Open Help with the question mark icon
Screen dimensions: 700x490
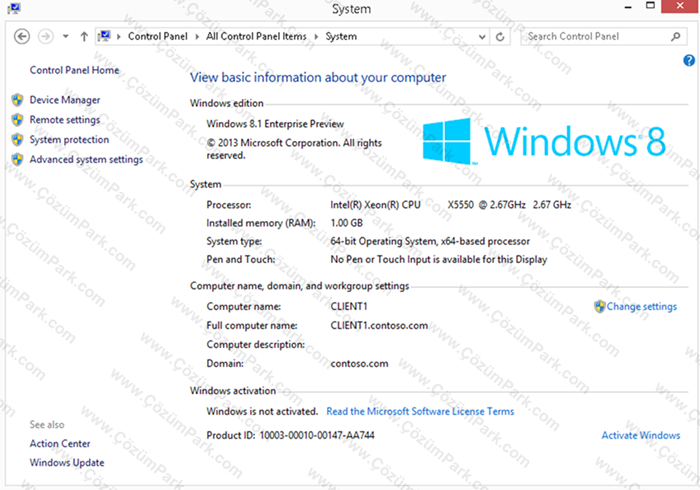[689, 60]
